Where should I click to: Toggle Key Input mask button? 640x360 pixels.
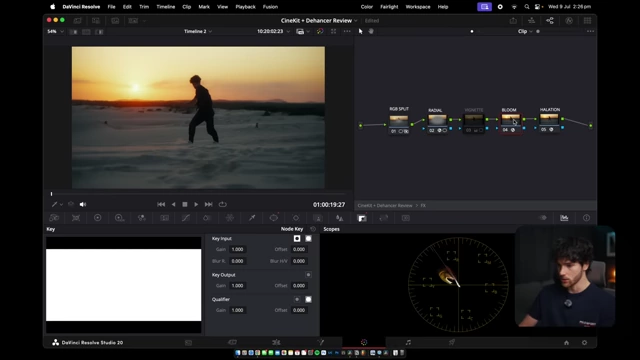(308, 238)
